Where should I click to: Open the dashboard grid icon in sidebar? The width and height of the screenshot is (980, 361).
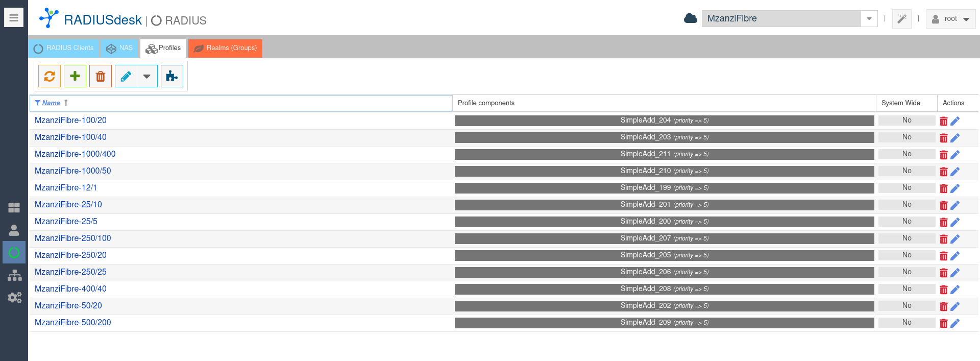tap(14, 207)
